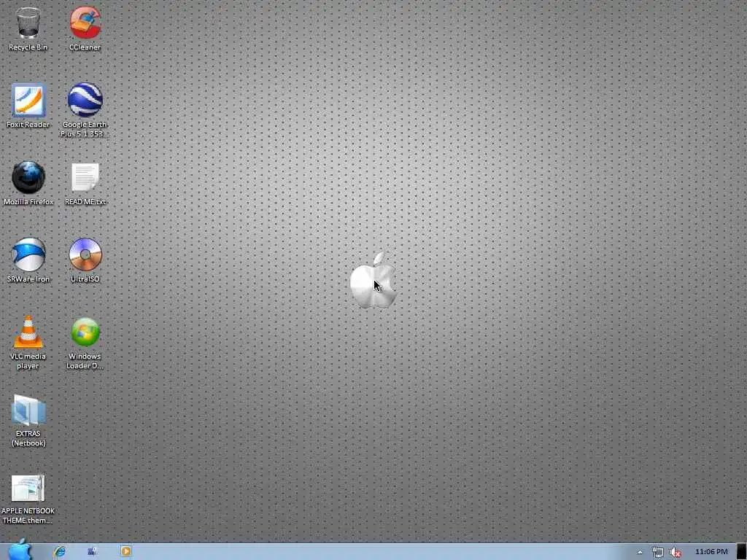Show hidden system tray icons

(x=640, y=553)
